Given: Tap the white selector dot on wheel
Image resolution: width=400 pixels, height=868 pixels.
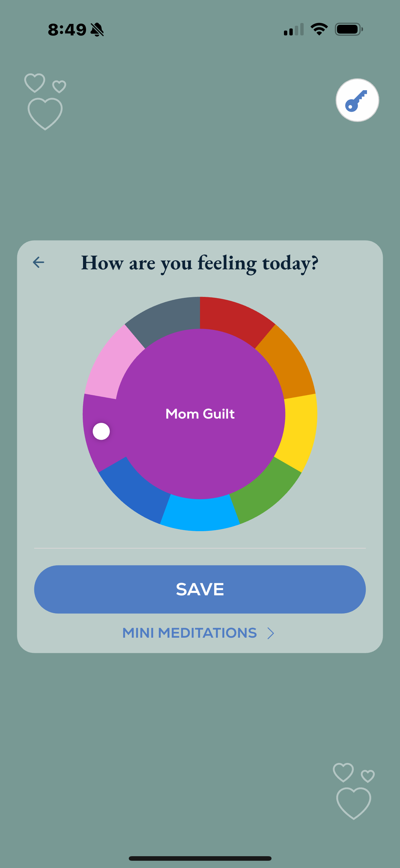Looking at the screenshot, I should [101, 431].
